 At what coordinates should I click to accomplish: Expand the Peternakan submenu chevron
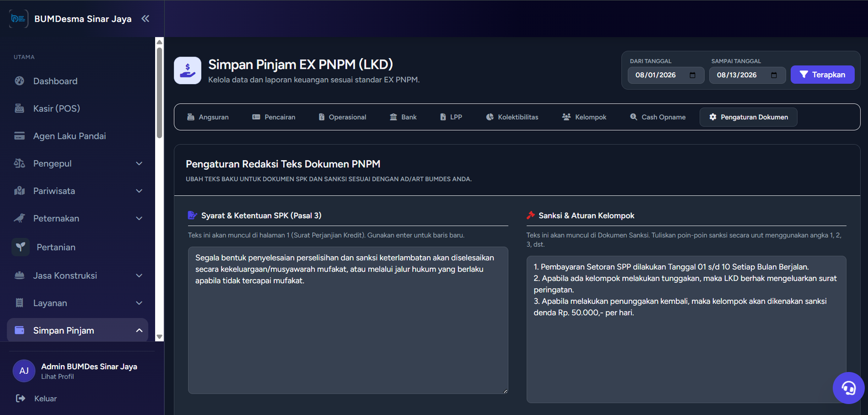(x=139, y=218)
